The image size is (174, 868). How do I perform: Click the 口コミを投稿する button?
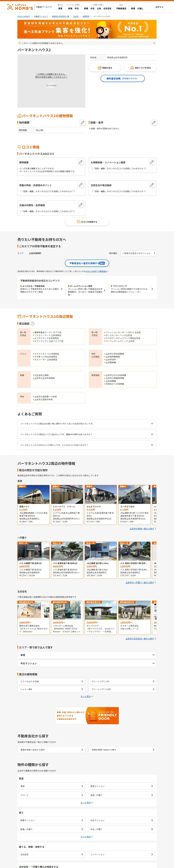(x=87, y=222)
